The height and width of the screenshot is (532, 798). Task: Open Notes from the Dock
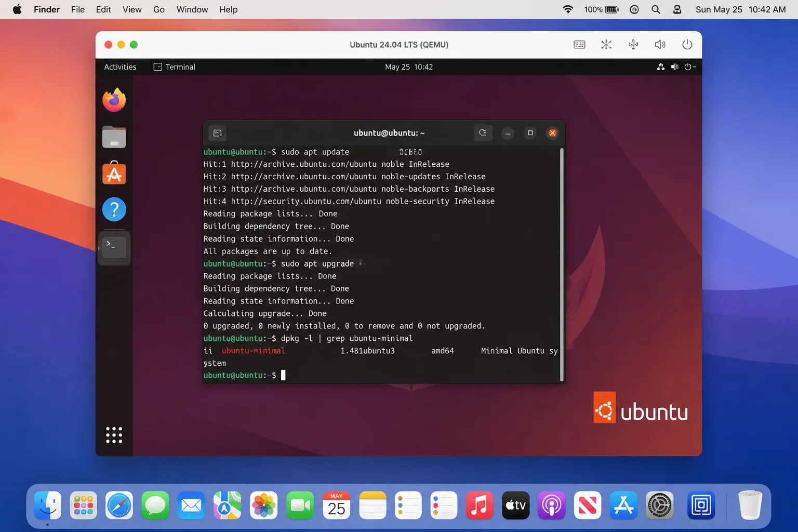pos(373,505)
